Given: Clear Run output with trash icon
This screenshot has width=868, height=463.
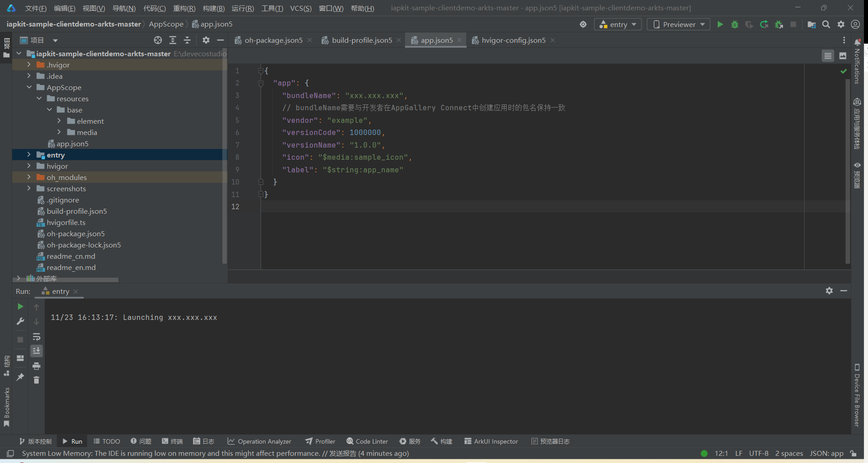Looking at the screenshot, I should coord(36,380).
